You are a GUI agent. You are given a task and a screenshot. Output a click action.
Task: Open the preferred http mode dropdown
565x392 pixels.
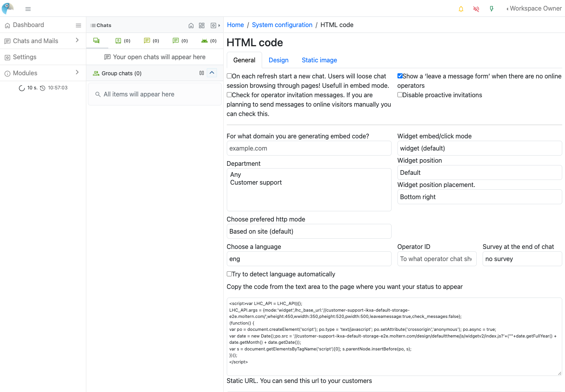309,231
